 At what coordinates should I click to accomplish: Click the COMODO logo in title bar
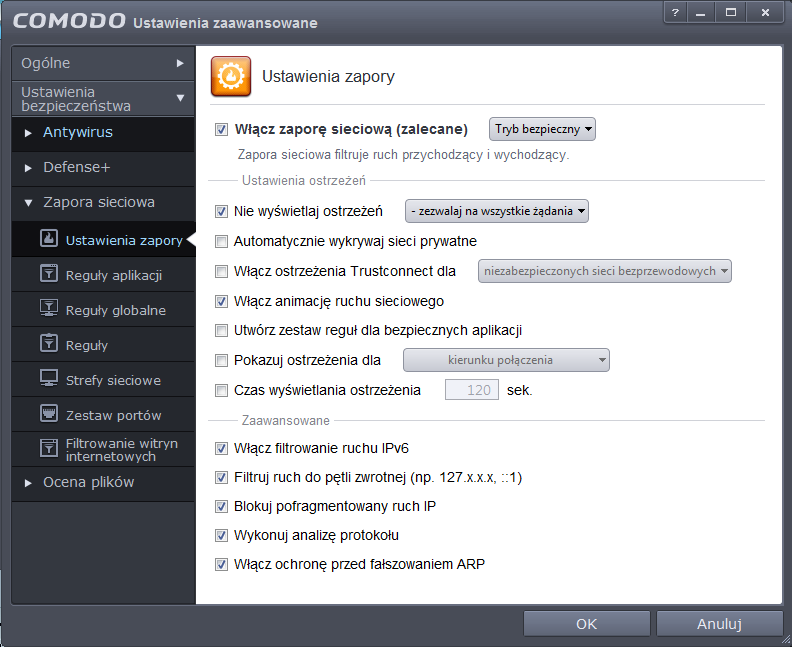pos(69,21)
